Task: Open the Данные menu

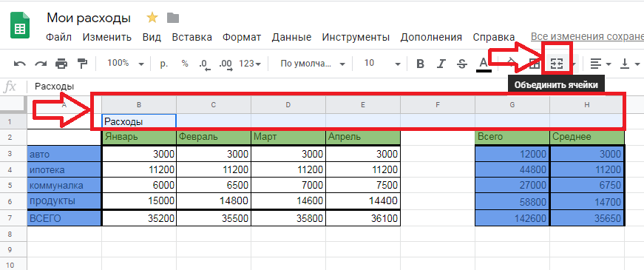Action: tap(291, 38)
